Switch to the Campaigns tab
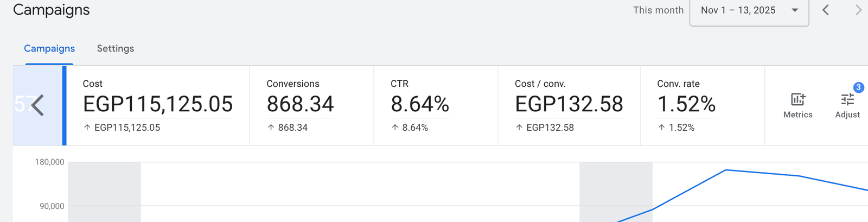This screenshot has height=222, width=868. tap(49, 48)
